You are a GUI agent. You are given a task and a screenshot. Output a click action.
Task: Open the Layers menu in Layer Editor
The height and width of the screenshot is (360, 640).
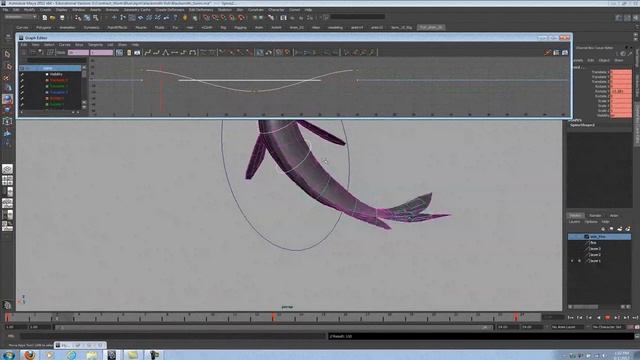(574, 222)
